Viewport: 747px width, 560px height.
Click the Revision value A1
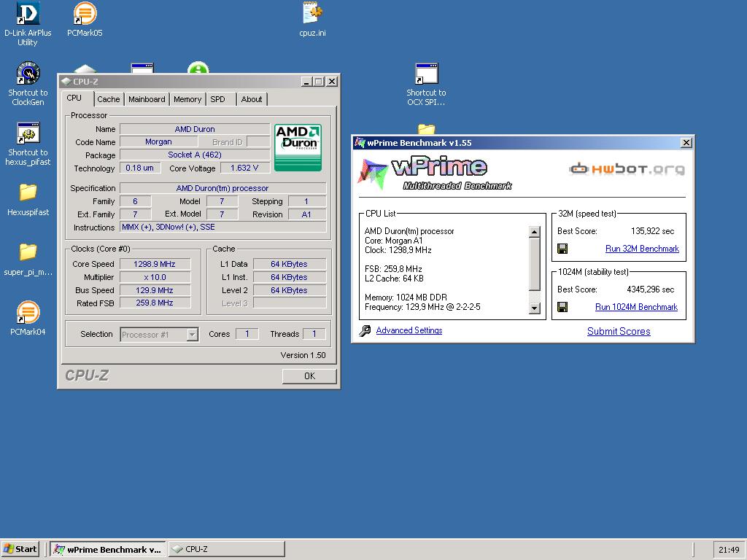[x=307, y=214]
